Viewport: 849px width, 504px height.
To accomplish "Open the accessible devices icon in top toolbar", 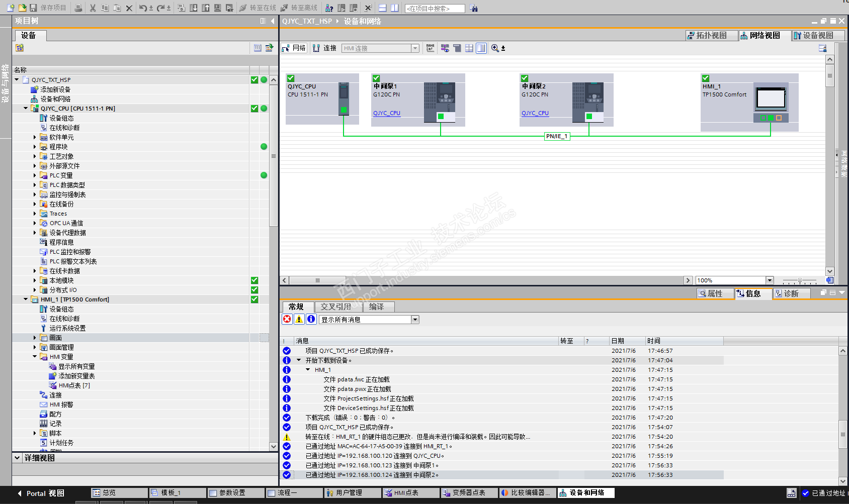I will pos(329,8).
